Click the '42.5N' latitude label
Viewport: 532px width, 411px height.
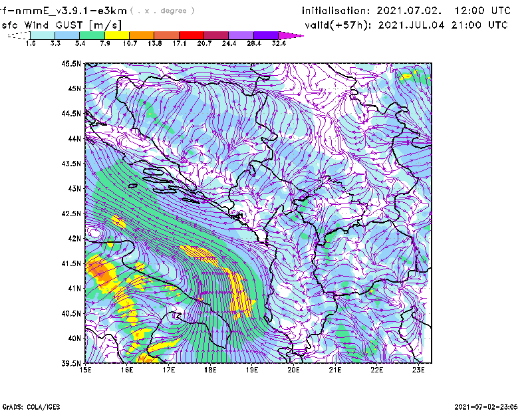click(x=71, y=213)
